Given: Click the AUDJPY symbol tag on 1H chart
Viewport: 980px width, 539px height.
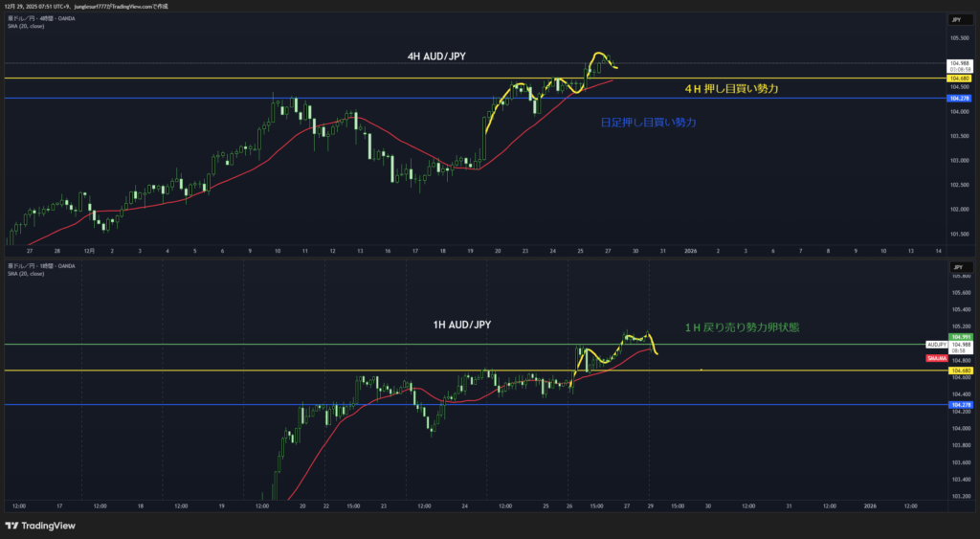Looking at the screenshot, I should click(937, 344).
